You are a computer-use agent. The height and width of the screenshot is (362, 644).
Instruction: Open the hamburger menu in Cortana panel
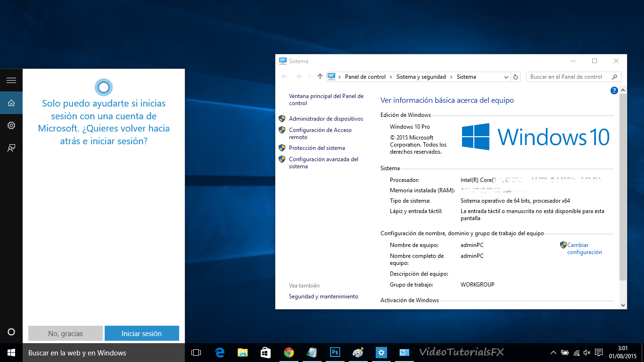[x=11, y=80]
